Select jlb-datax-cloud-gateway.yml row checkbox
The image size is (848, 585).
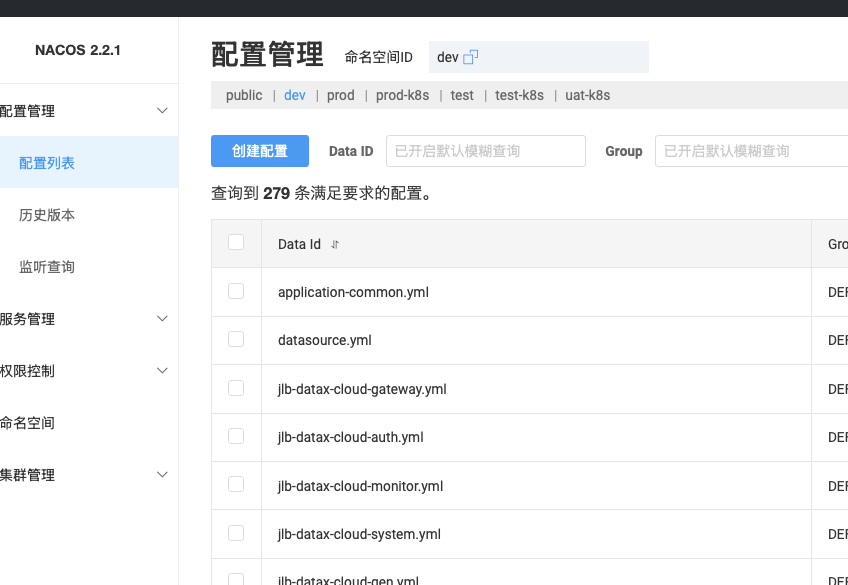click(x=236, y=388)
